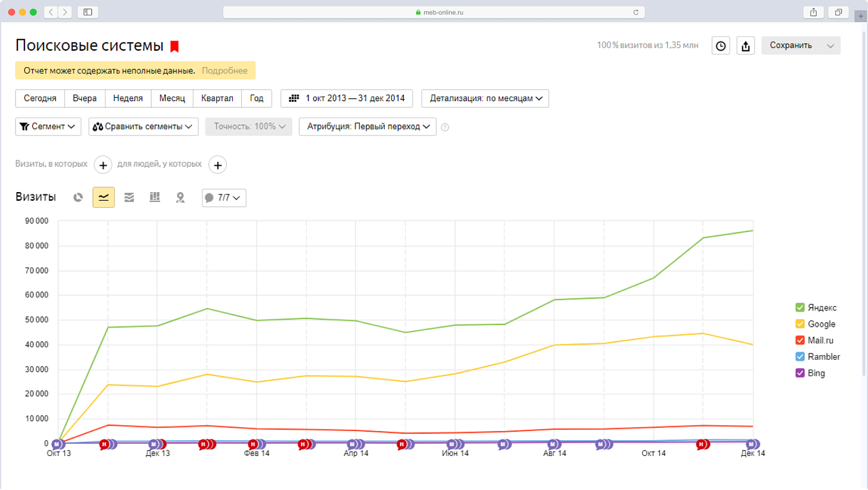This screenshot has height=490, width=868.
Task: Switch to the pie chart view
Action: [x=78, y=197]
